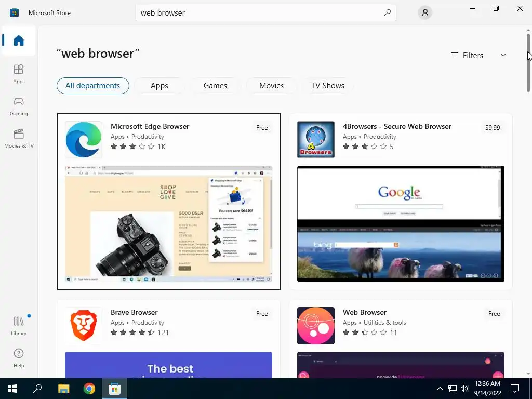This screenshot has width=532, height=399.
Task: Click the Filters label text
Action: (473, 55)
